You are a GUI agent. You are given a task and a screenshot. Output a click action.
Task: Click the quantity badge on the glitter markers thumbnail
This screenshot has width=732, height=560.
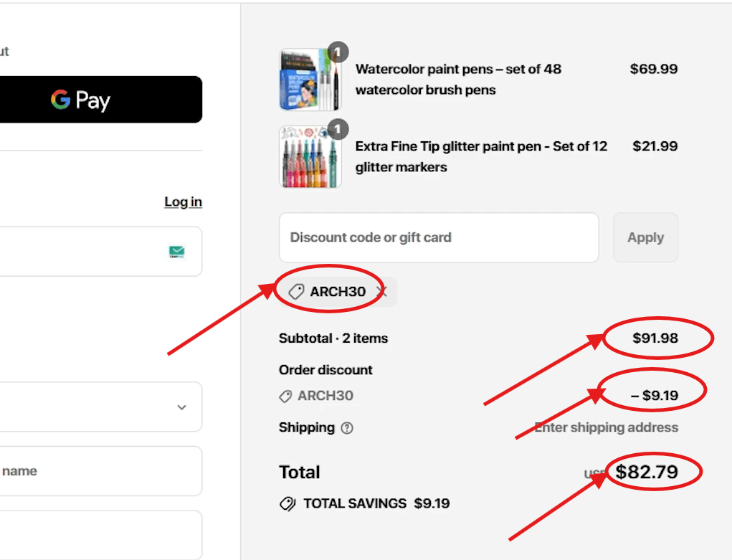338,130
